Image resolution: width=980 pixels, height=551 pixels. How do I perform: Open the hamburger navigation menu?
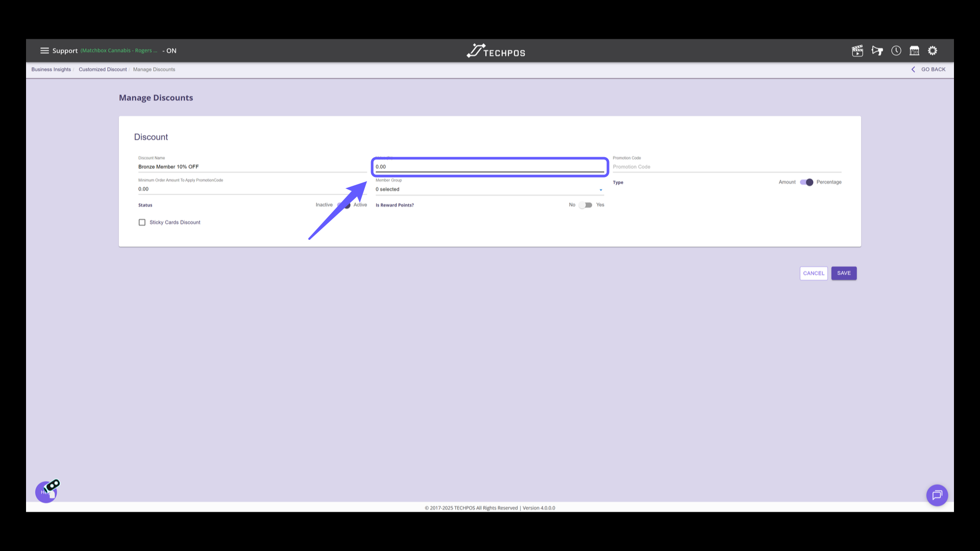tap(44, 51)
